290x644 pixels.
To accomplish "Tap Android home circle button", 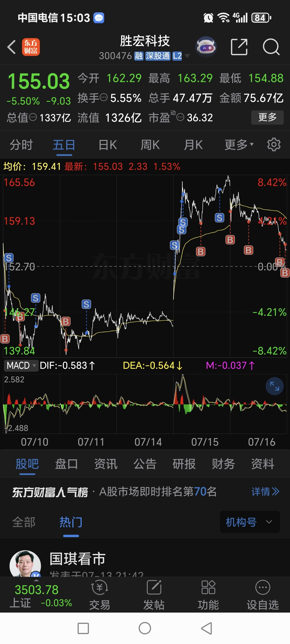I will pos(145,628).
